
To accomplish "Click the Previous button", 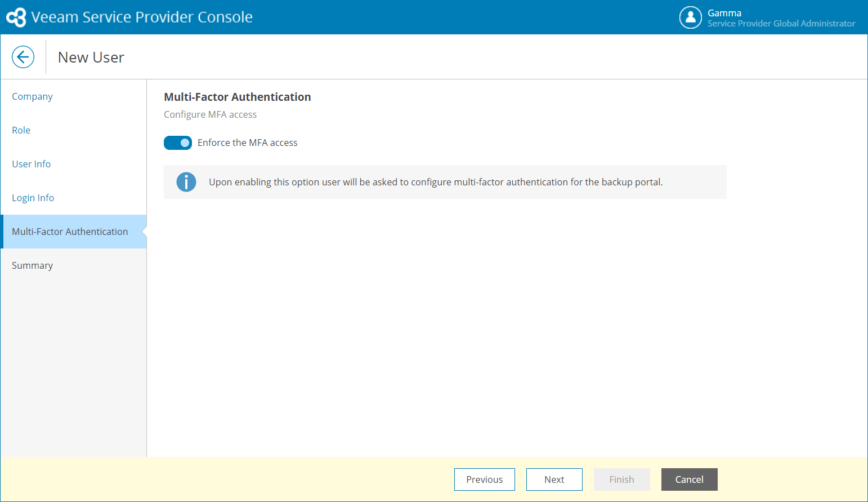I will [484, 479].
